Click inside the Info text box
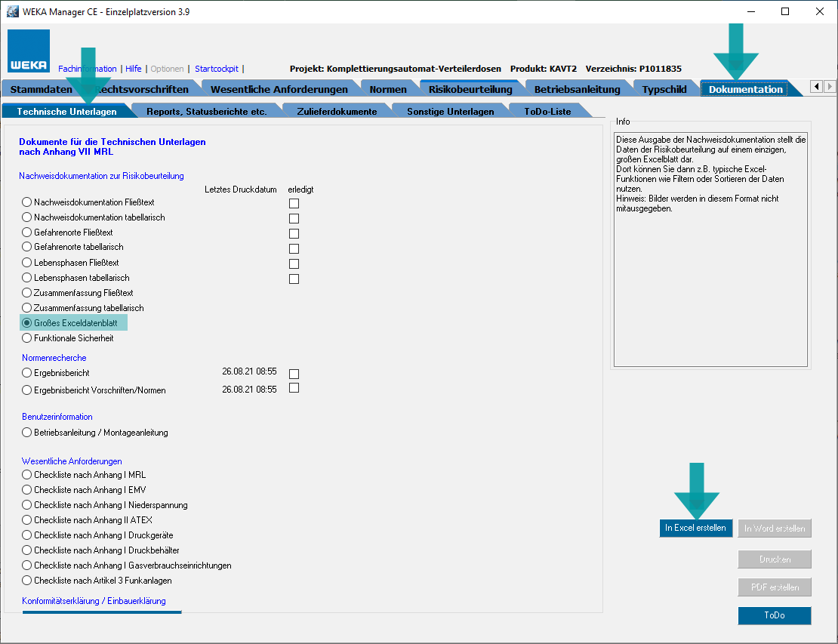Viewport: 838px width, 644px height. pyautogui.click(x=710, y=287)
